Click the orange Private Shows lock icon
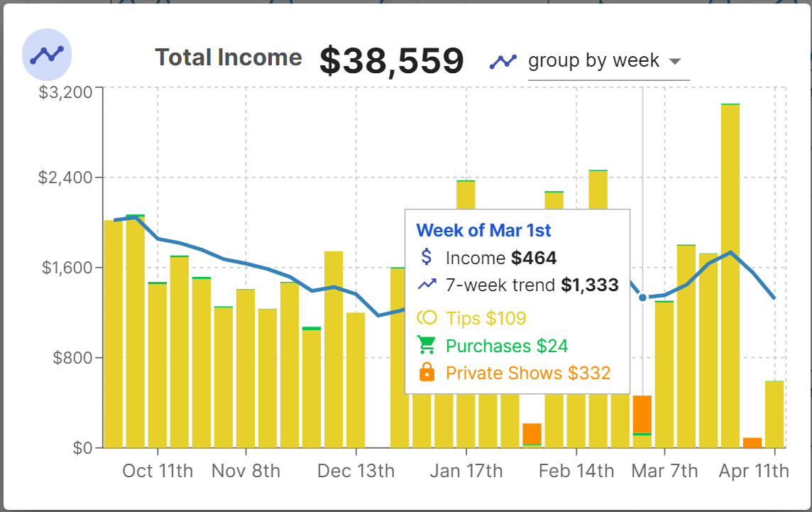 [427, 373]
